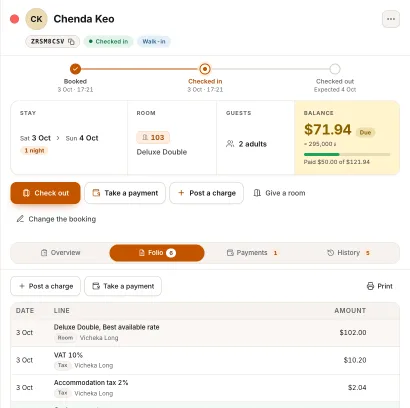Click the Give a room door icon
This screenshot has width=410, height=408.
tap(257, 193)
